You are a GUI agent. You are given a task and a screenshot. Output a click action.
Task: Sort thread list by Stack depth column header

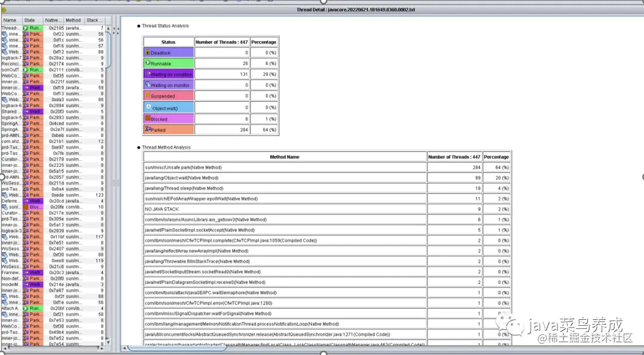(95, 20)
